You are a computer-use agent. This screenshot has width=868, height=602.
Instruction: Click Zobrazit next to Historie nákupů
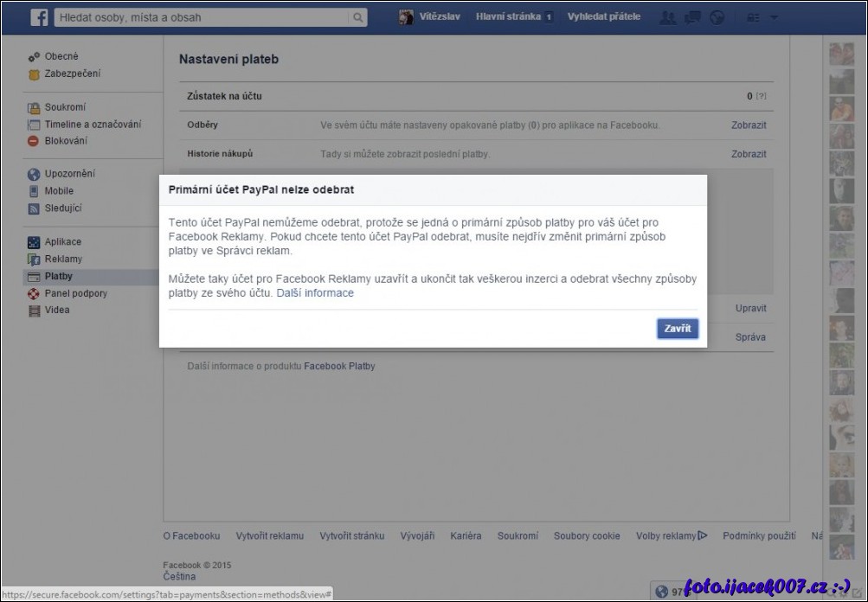pos(749,154)
